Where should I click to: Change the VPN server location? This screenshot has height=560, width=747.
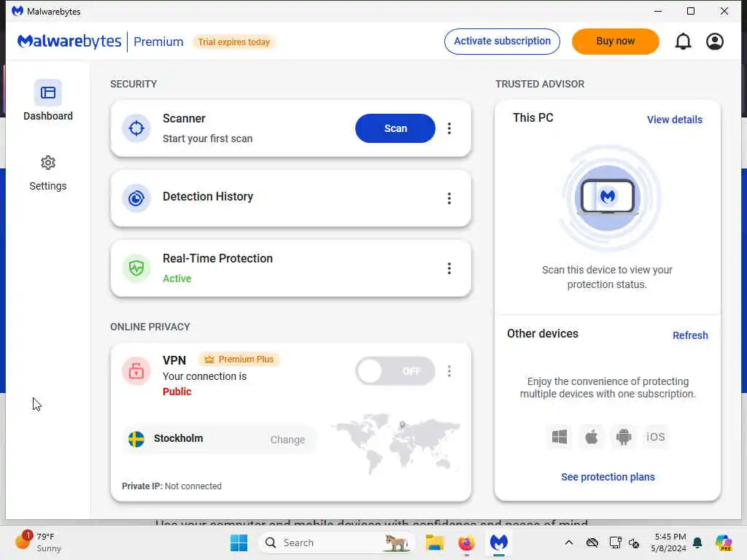[x=287, y=440]
